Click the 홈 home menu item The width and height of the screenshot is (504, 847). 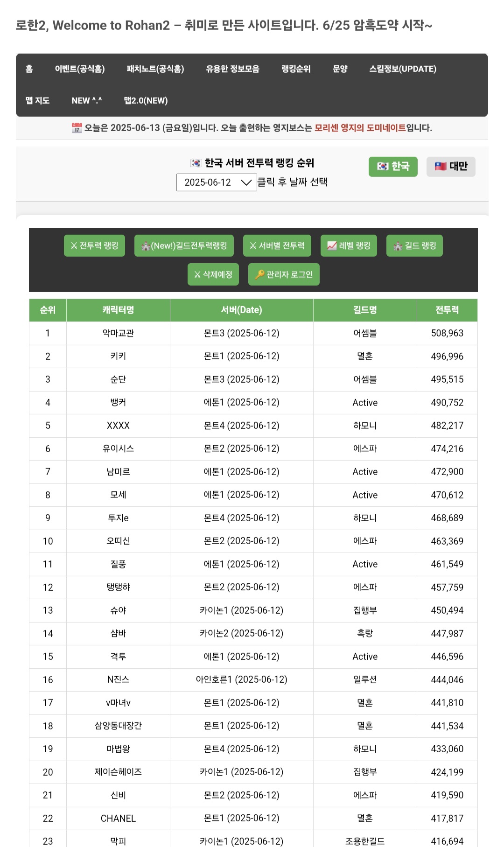click(29, 69)
